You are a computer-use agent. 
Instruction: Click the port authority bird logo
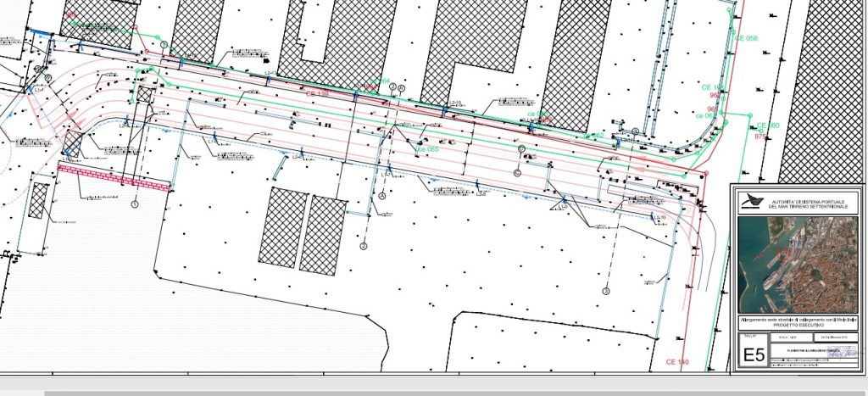pos(748,200)
